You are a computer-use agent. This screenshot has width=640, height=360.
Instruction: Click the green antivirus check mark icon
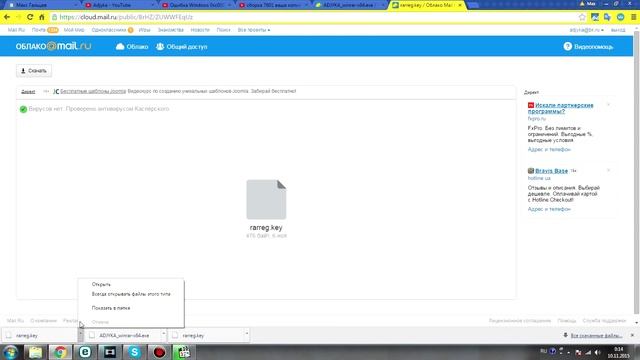pyautogui.click(x=23, y=109)
